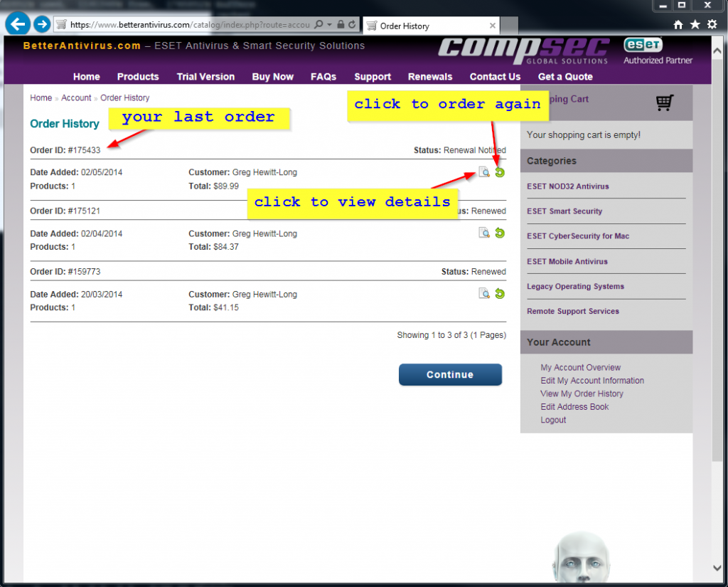Select the Total $84.37 value
The width and height of the screenshot is (728, 587).
tap(226, 247)
